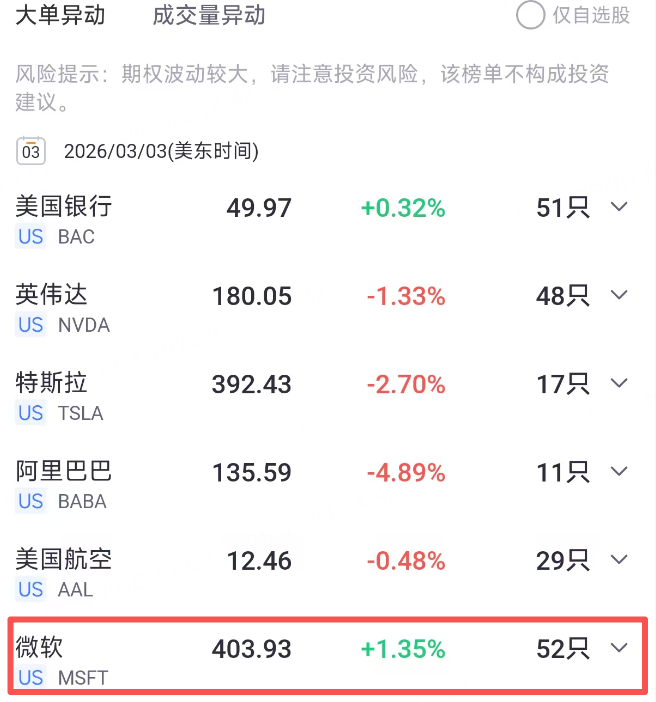Click the US market badge beside TSLA
This screenshot has height=702, width=656.
(31, 413)
